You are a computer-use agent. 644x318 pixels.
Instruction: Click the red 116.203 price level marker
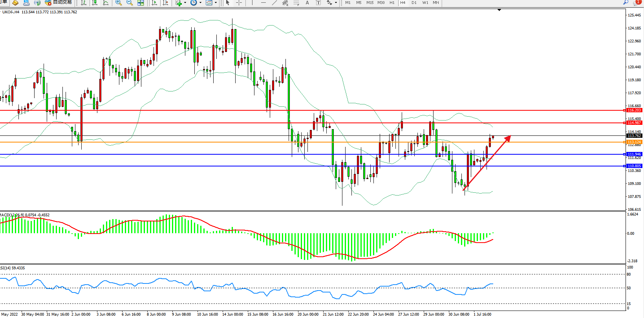(634, 110)
